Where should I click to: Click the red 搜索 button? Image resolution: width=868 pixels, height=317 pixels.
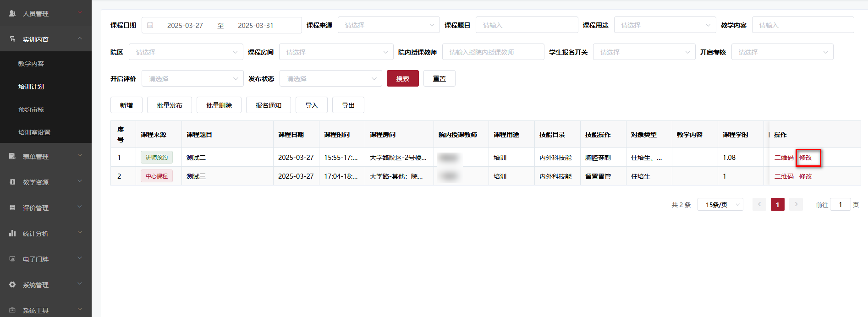click(403, 79)
